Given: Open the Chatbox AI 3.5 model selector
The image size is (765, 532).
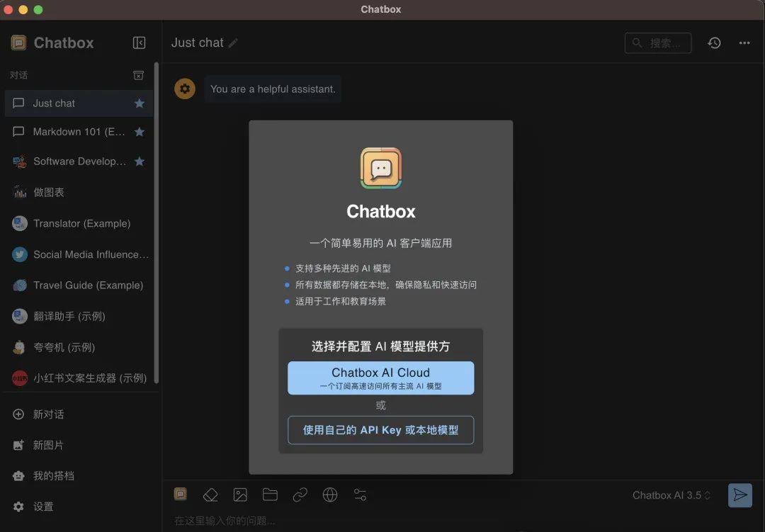Looking at the screenshot, I should point(671,495).
